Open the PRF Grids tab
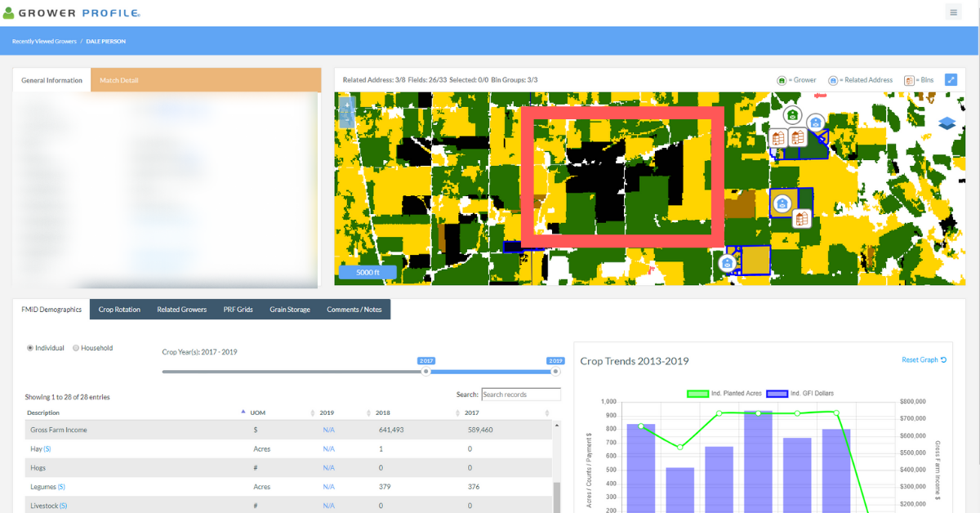 238,310
